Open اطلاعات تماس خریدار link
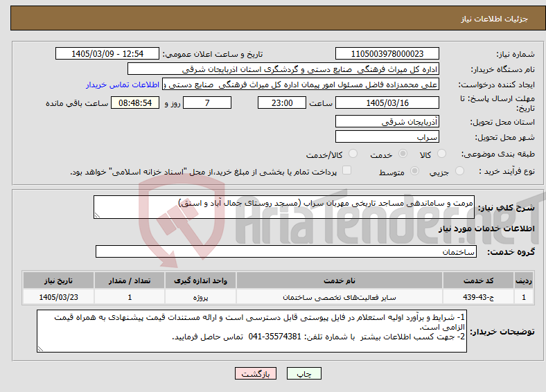This screenshot has height=392, width=546. 123,84
